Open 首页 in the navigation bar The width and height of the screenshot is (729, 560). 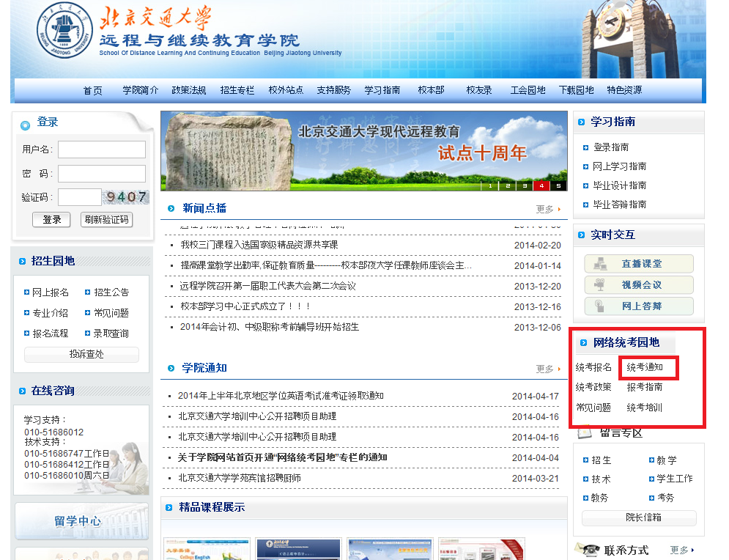(x=93, y=91)
